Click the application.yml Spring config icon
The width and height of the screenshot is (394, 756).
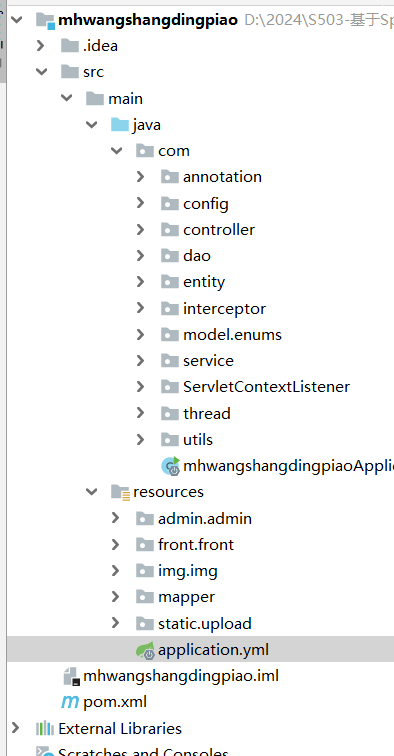coord(145,650)
